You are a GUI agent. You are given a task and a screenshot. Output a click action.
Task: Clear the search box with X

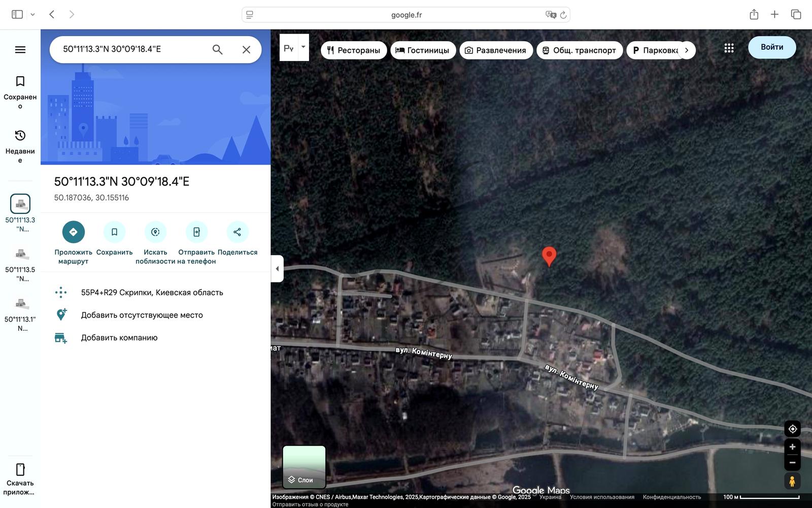click(x=246, y=49)
